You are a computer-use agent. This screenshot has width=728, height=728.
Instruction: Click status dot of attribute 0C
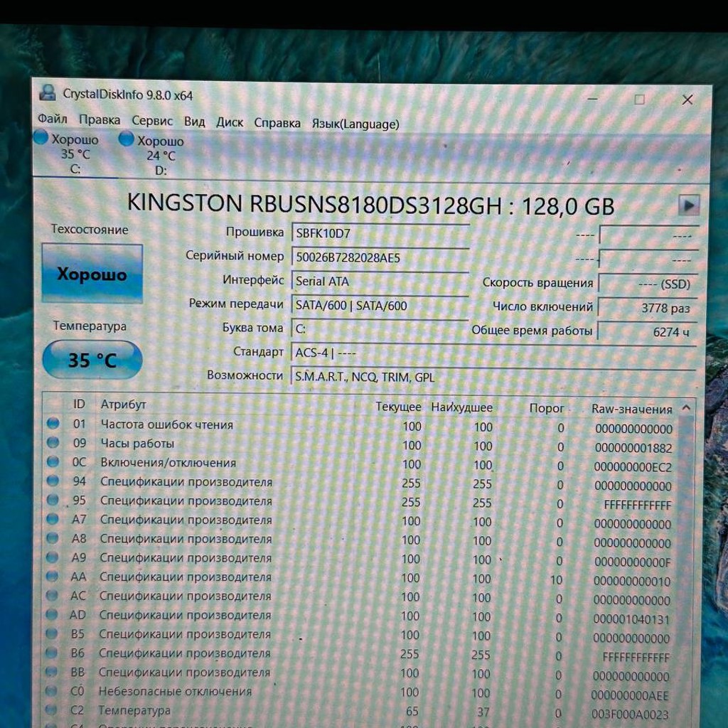click(53, 461)
